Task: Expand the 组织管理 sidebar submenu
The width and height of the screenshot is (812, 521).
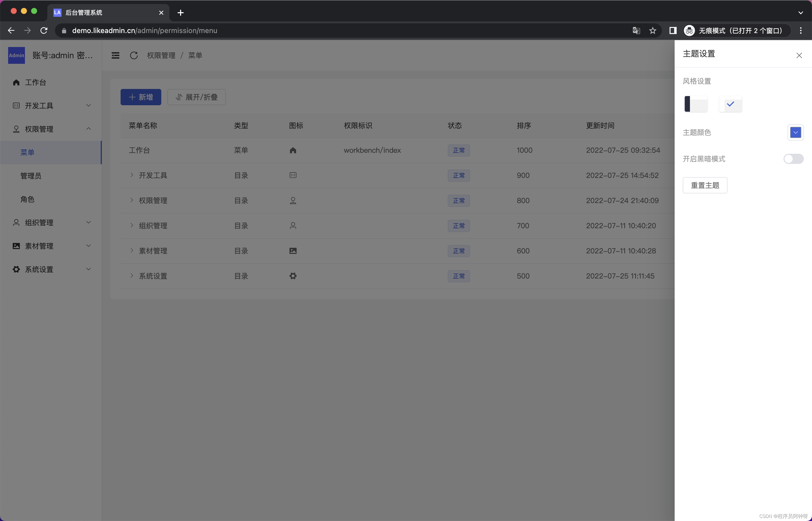Action: [x=51, y=223]
